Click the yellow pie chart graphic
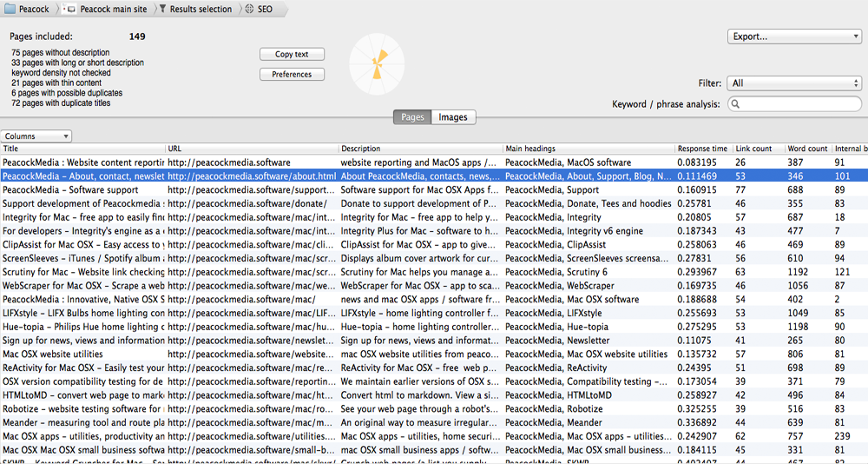The height and width of the screenshot is (464, 868). [x=378, y=63]
